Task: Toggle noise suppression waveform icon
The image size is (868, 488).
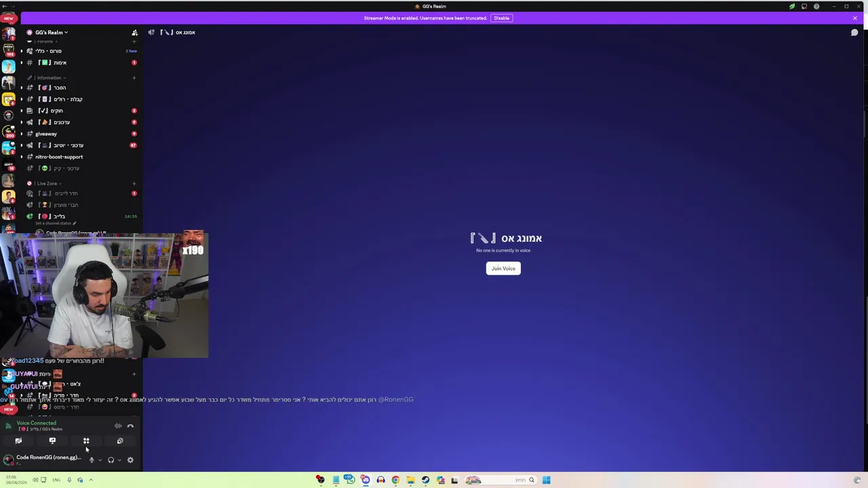Action: pos(118,426)
